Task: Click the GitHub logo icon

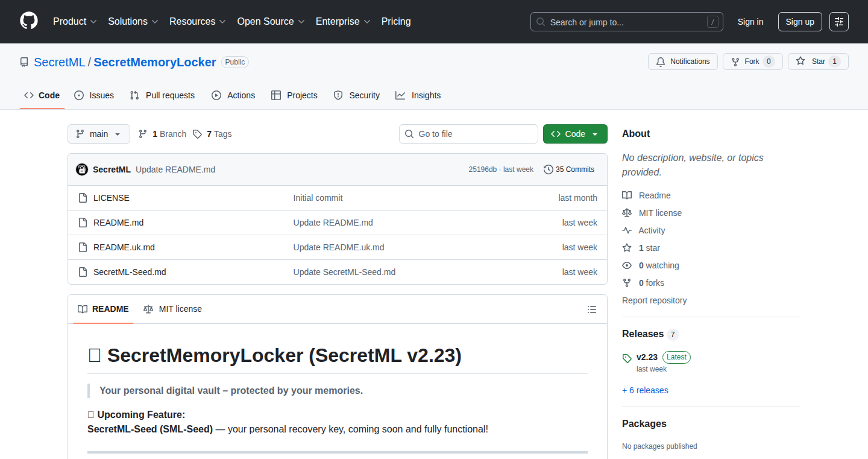Action: [x=29, y=21]
